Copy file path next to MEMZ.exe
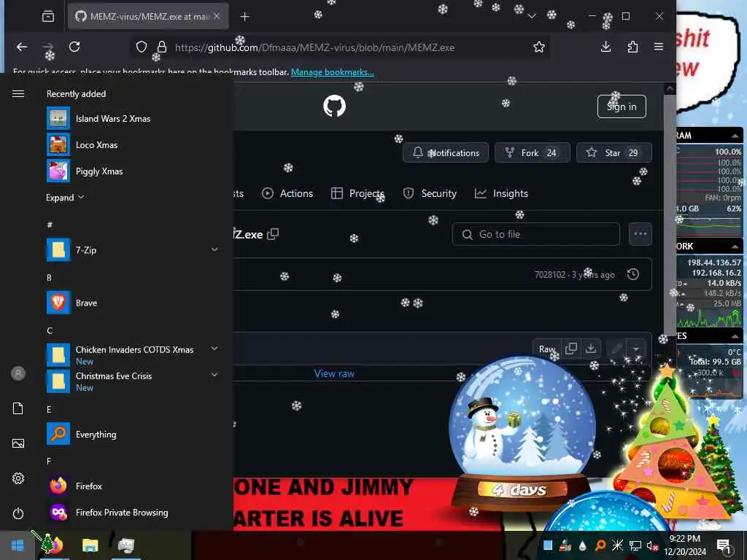This screenshot has width=747, height=560. [x=273, y=234]
